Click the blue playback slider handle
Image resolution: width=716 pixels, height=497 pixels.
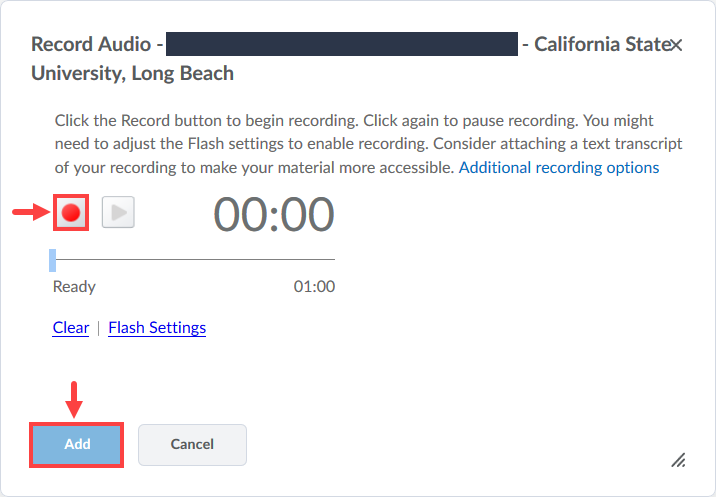point(53,260)
